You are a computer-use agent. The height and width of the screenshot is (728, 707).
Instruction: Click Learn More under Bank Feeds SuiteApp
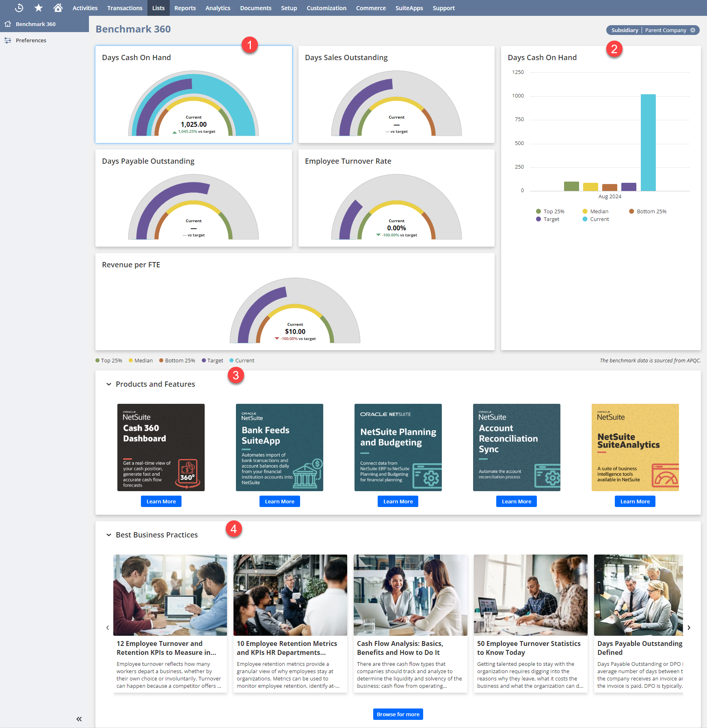[280, 501]
